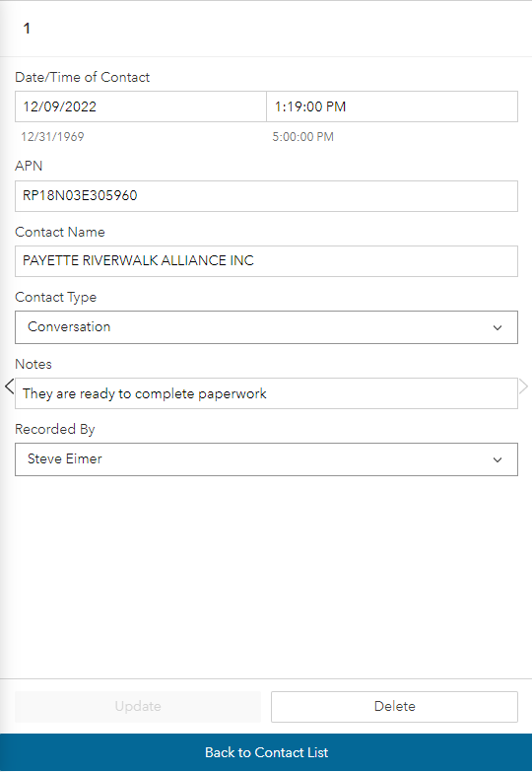Select the 12/09/2022 date field
This screenshot has width=532, height=772.
[x=141, y=106]
